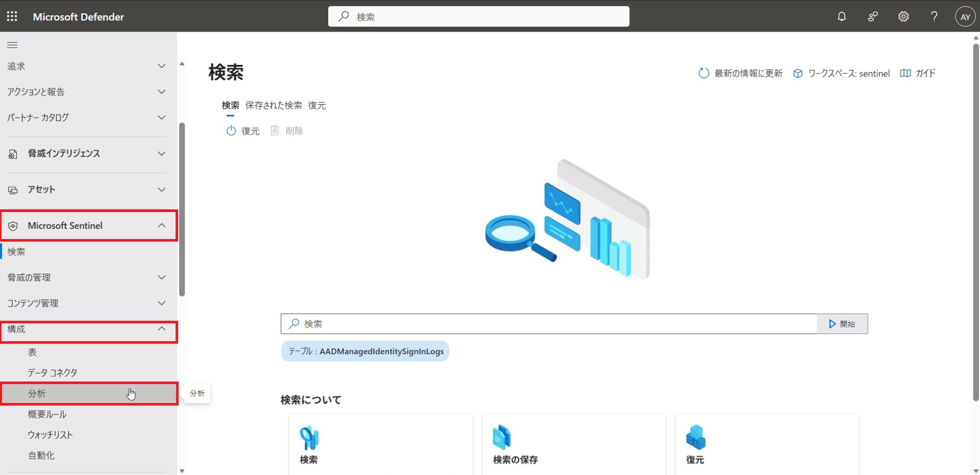Expand the 脅威インテリジェンス section

[87, 153]
